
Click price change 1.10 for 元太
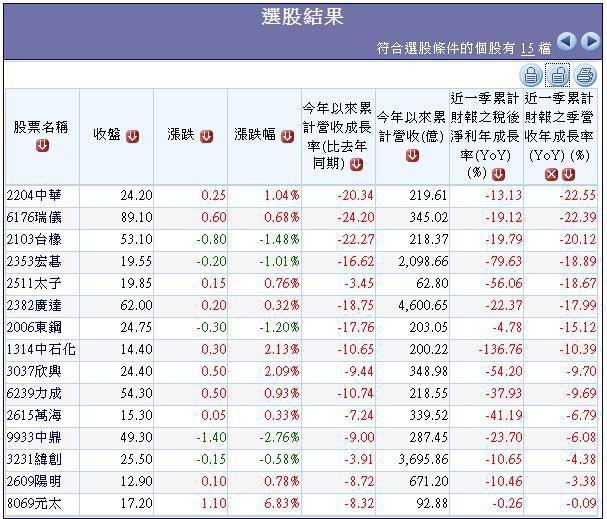pos(214,504)
